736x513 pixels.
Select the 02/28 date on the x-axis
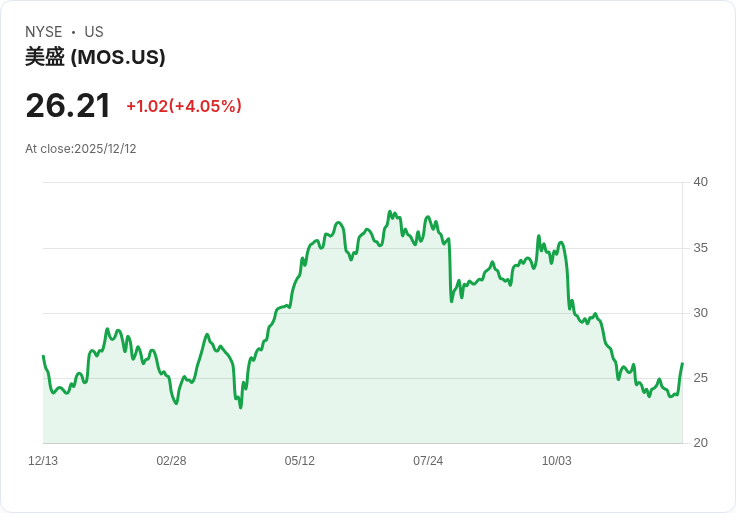(171, 461)
